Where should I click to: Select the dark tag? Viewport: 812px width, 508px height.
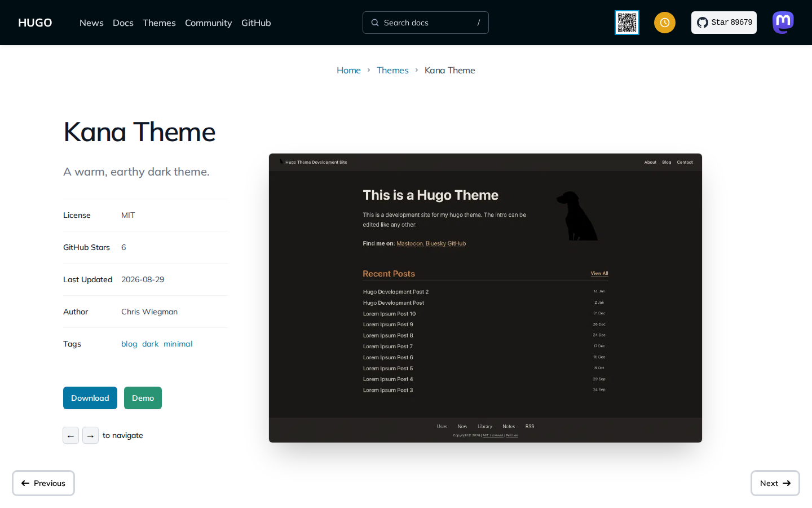(x=150, y=344)
